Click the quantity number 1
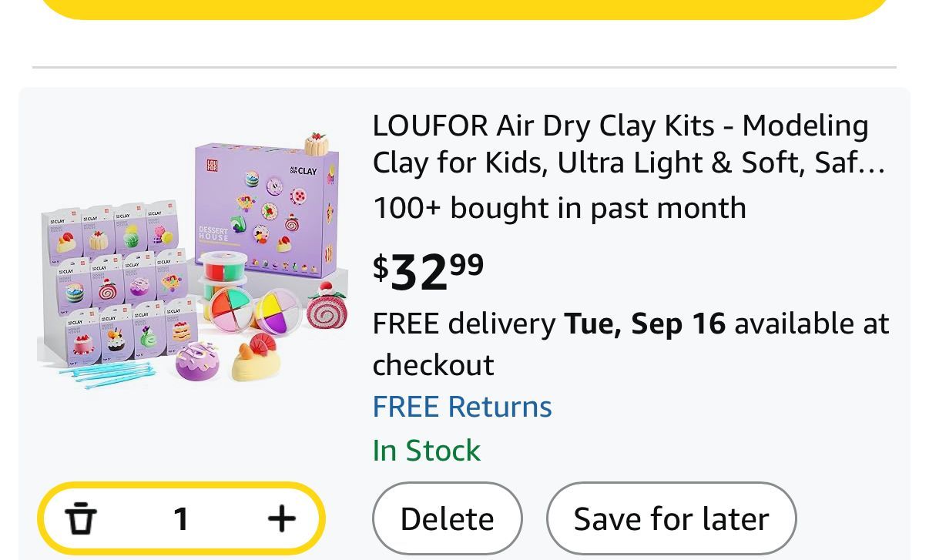The width and height of the screenshot is (929, 560). pos(181,519)
